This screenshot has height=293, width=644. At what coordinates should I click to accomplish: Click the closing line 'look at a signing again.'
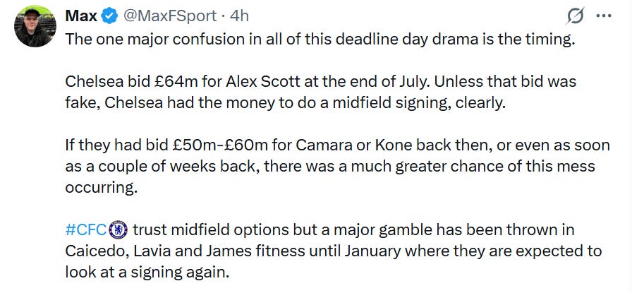147,273
